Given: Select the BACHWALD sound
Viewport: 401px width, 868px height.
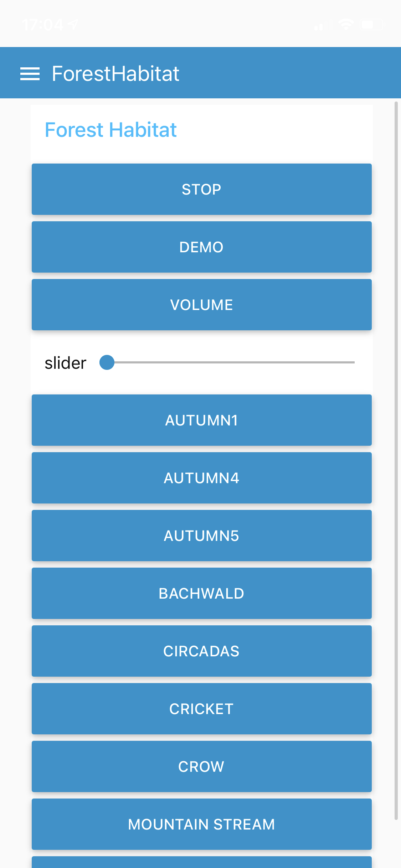Looking at the screenshot, I should 202,593.
